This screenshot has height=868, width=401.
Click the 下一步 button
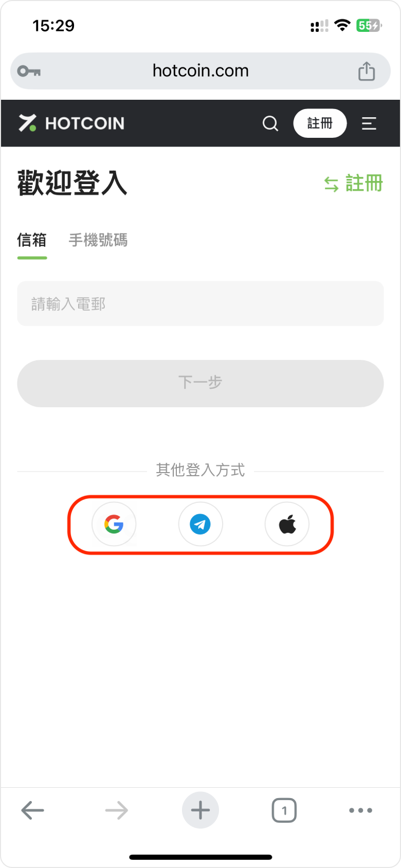tap(200, 383)
